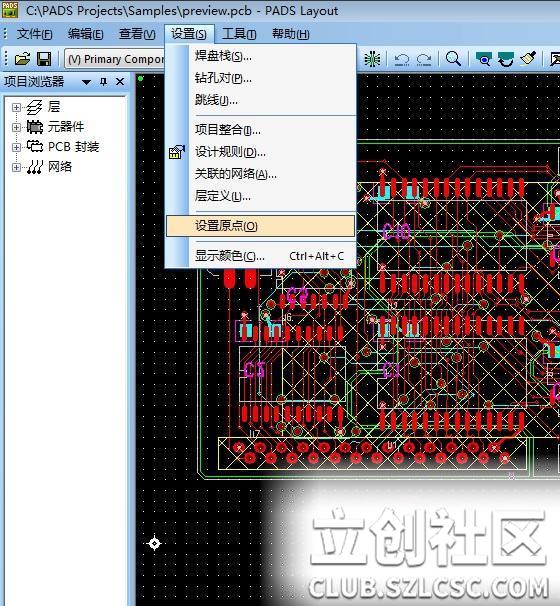
Task: Click the green ratsnest cycle icon
Action: (x=372, y=59)
